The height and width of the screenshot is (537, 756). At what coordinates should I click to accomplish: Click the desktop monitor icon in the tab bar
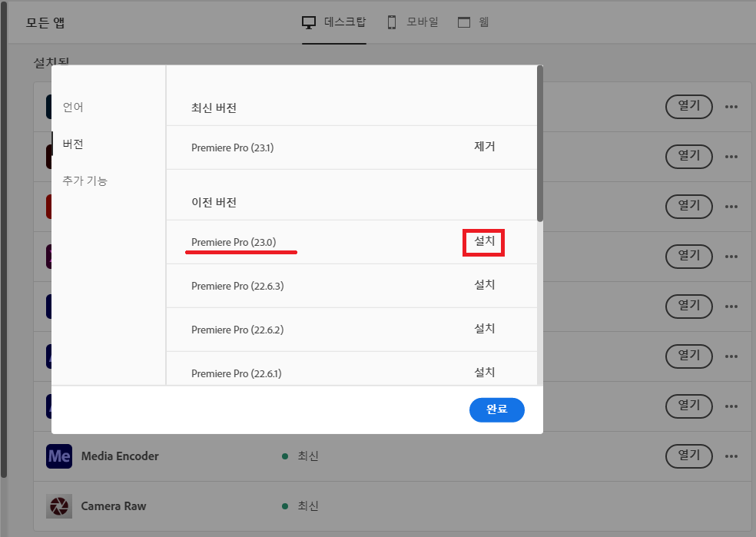[309, 22]
